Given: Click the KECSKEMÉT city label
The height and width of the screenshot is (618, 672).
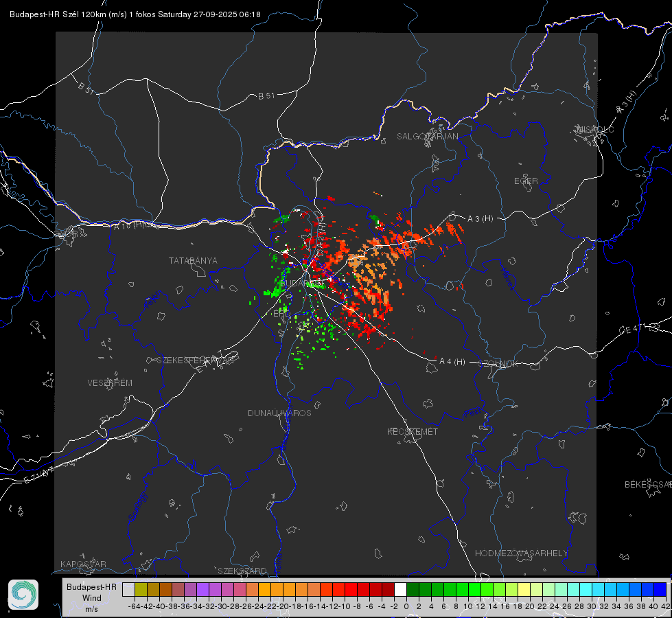Looking at the screenshot, I should pos(413,431).
